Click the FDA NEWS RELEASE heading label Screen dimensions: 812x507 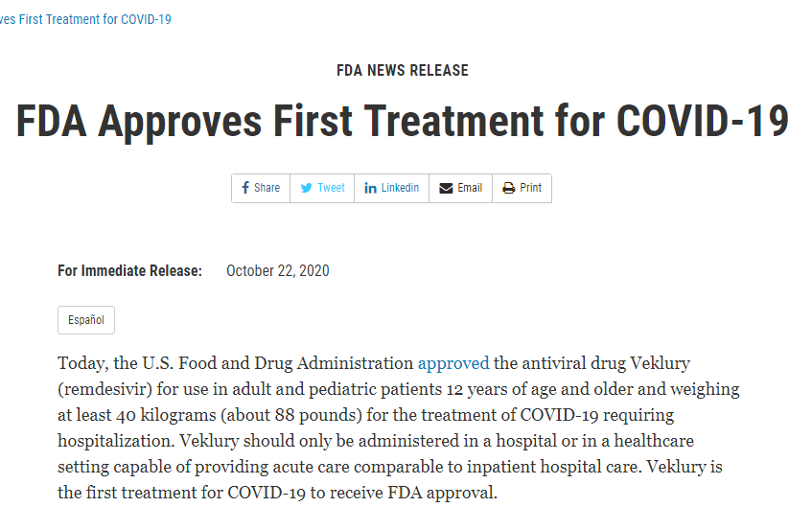[x=403, y=70]
